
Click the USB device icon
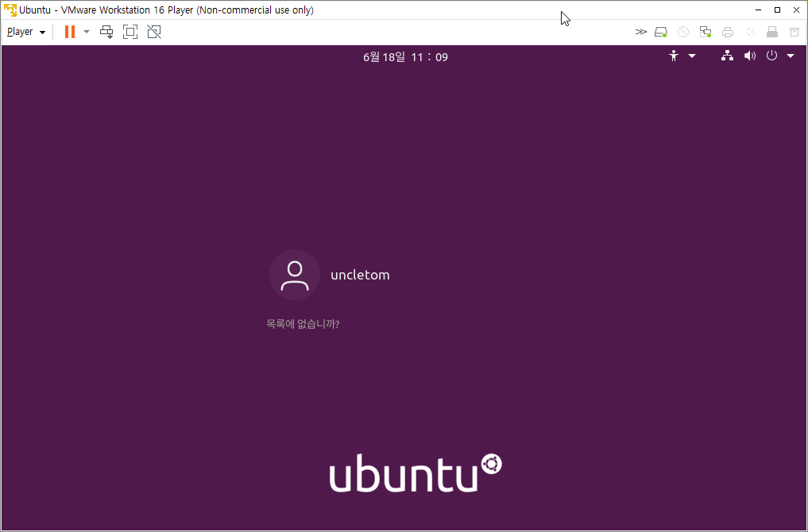(x=772, y=33)
